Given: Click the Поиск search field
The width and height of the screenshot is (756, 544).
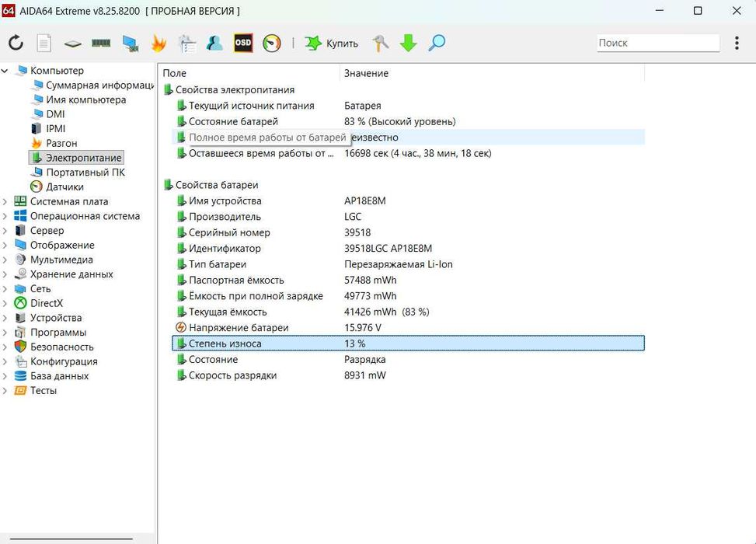Looking at the screenshot, I should (x=658, y=43).
